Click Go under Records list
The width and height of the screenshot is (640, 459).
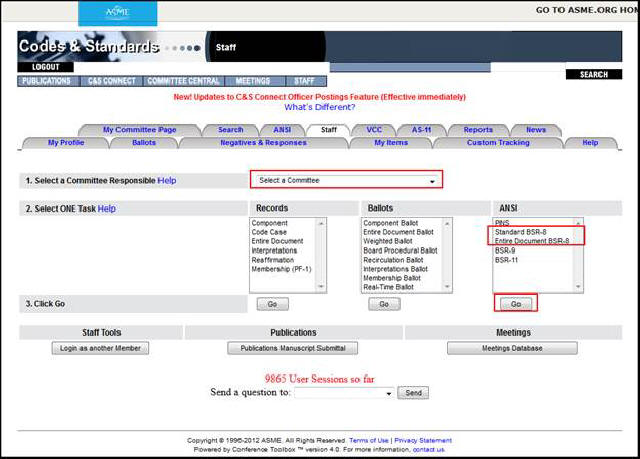tap(273, 304)
